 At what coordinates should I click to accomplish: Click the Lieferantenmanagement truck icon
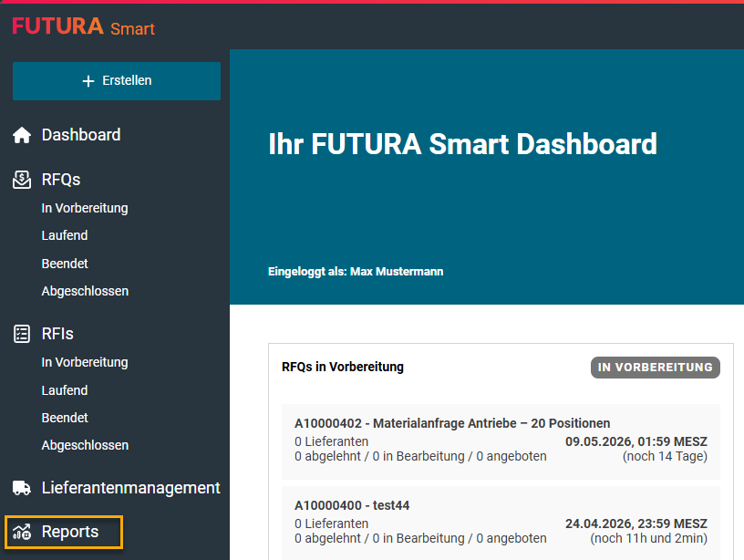coord(22,488)
